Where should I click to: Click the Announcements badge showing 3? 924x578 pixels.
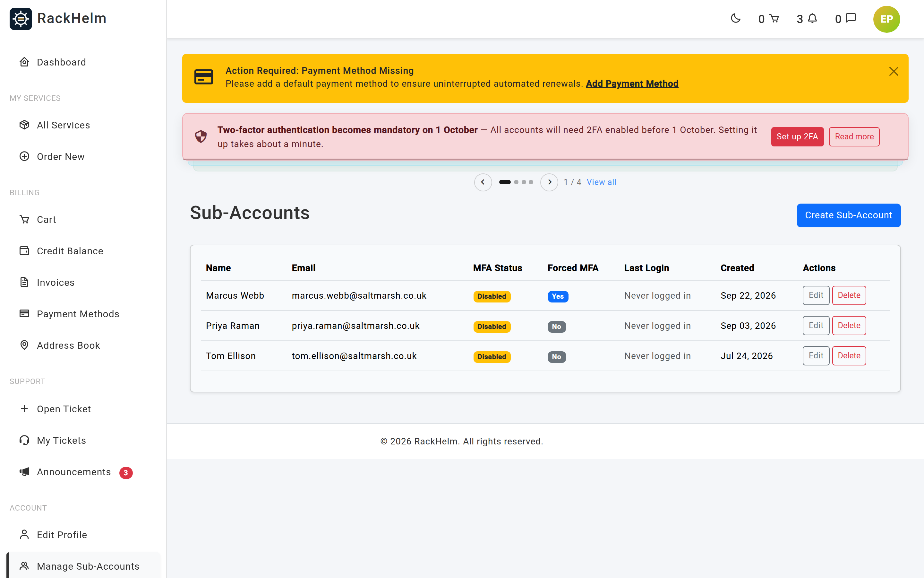pyautogui.click(x=126, y=473)
